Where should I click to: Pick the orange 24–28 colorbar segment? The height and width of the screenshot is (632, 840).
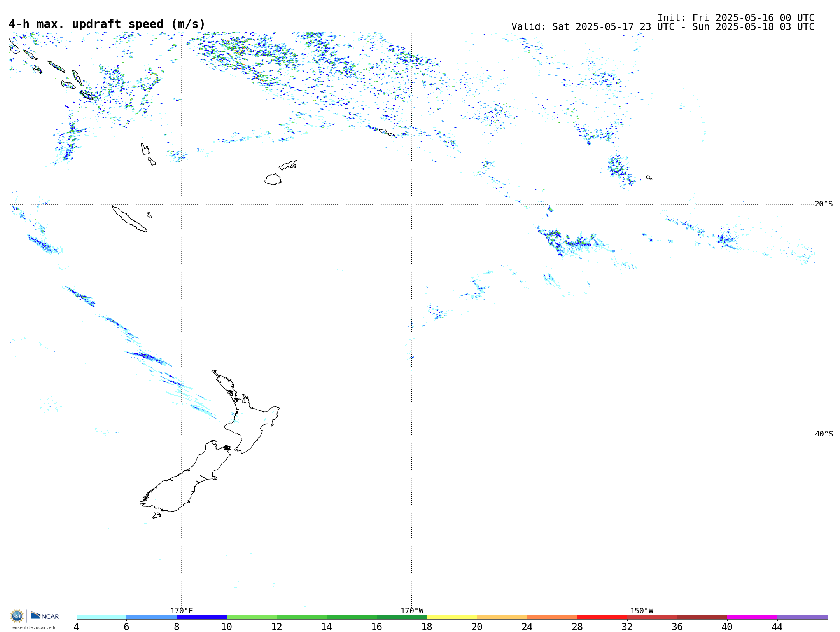[x=552, y=617]
